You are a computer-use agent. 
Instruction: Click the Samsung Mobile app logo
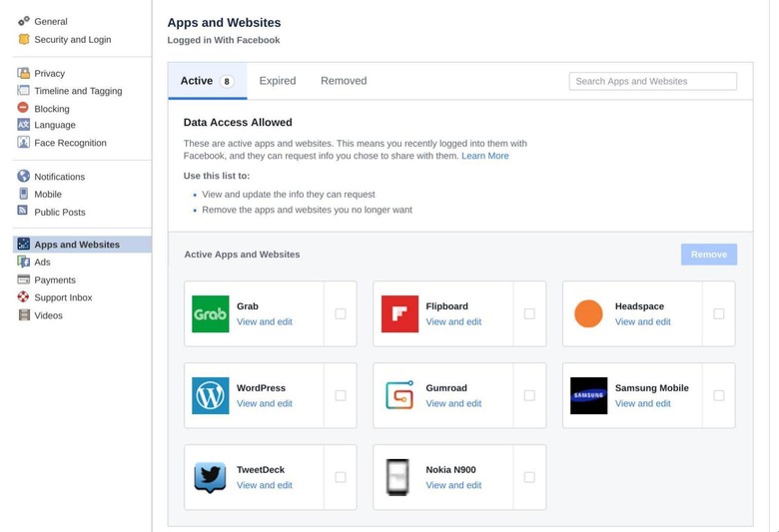[x=588, y=395]
